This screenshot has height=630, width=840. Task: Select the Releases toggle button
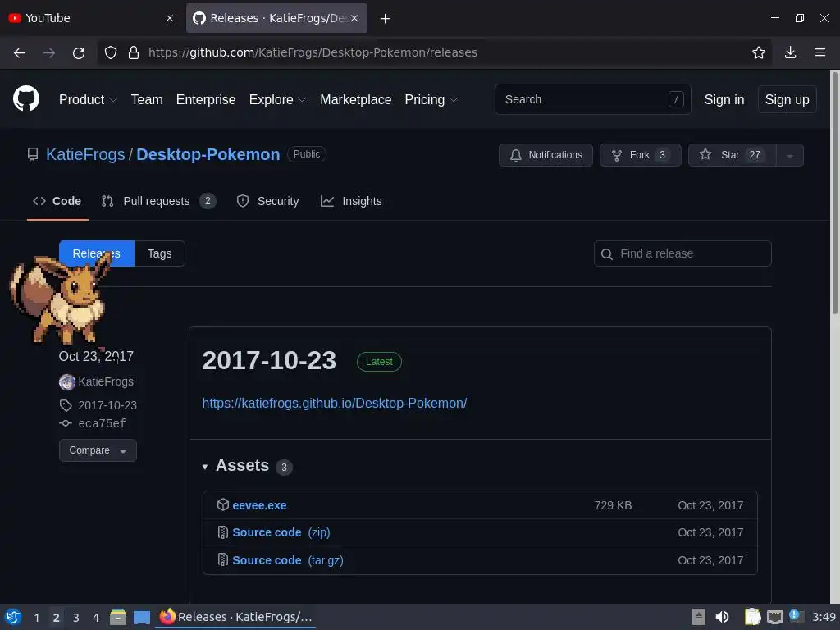click(x=97, y=253)
